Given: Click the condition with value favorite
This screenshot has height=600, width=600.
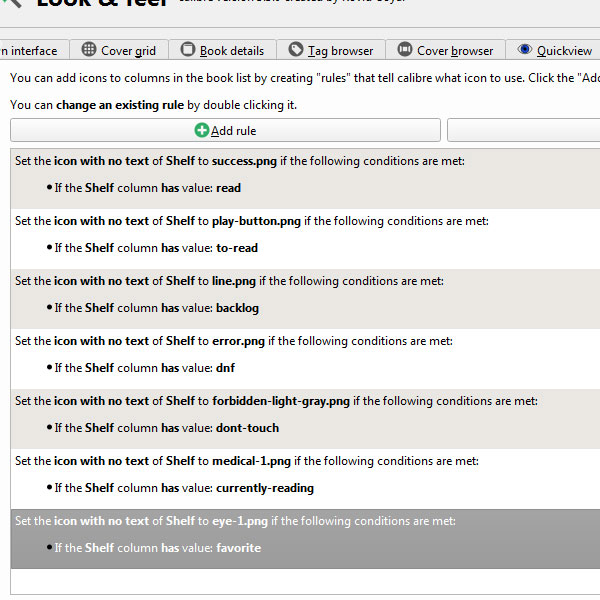Looking at the screenshot, I should point(154,548).
